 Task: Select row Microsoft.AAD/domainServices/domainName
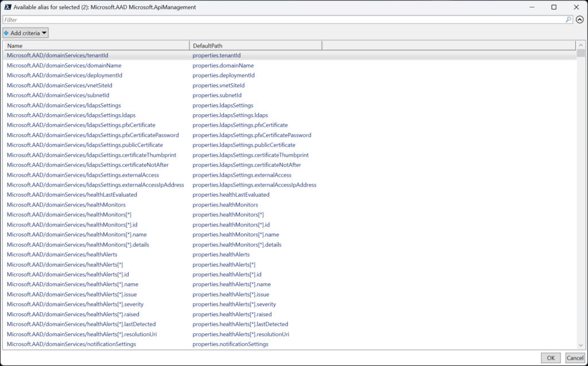290,65
